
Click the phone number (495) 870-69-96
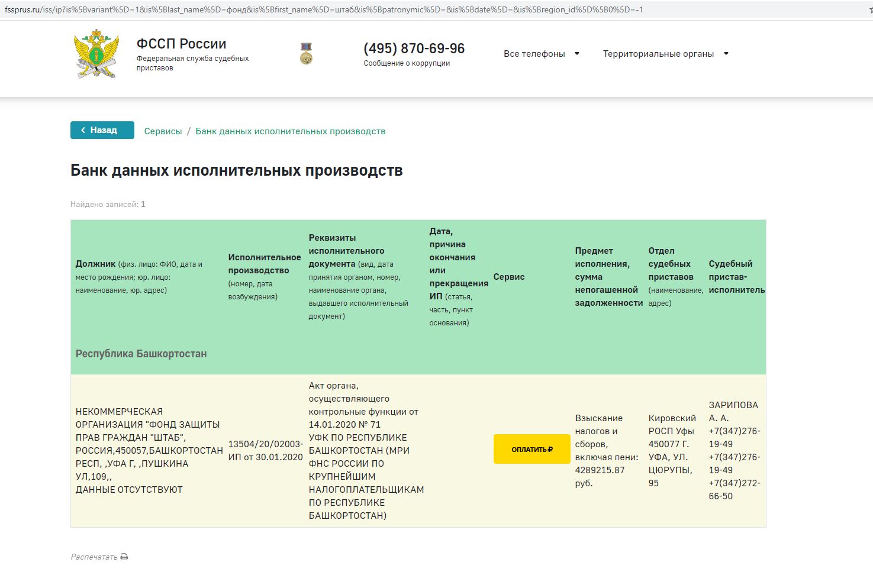(413, 49)
